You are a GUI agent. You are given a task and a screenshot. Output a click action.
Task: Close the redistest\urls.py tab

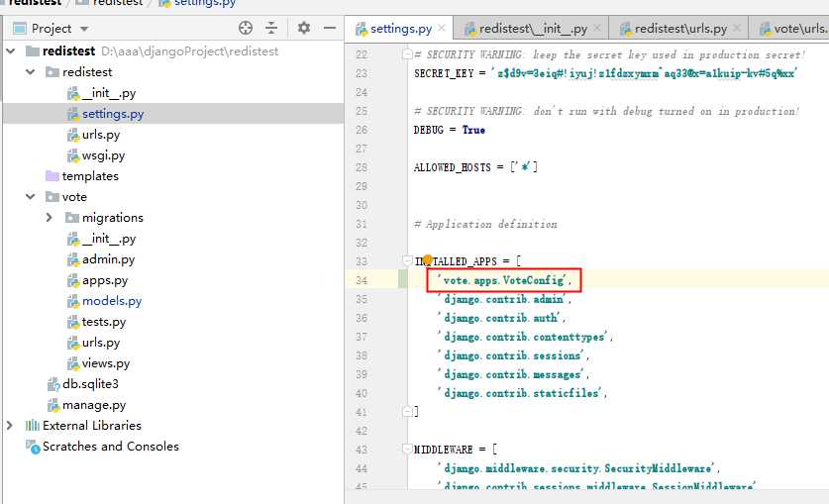pyautogui.click(x=737, y=28)
